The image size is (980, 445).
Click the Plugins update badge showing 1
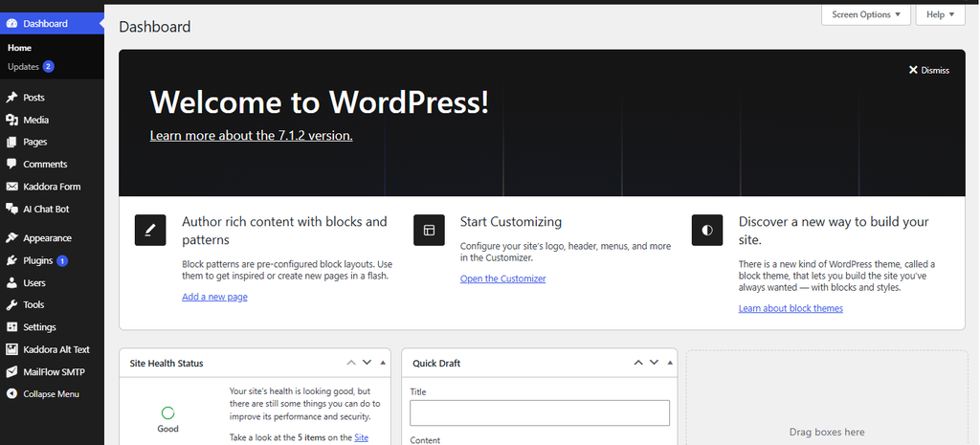point(62,260)
